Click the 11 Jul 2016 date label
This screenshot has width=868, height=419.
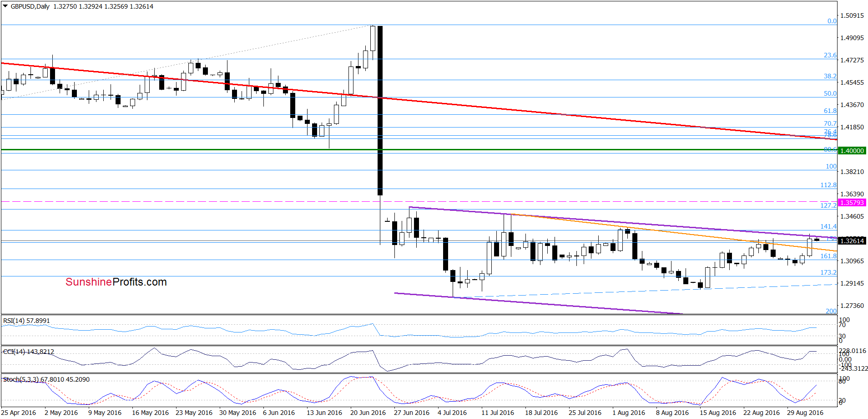pyautogui.click(x=498, y=413)
